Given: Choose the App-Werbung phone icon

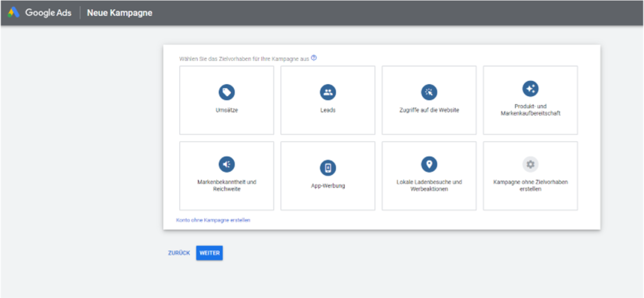Looking at the screenshot, I should tap(328, 168).
